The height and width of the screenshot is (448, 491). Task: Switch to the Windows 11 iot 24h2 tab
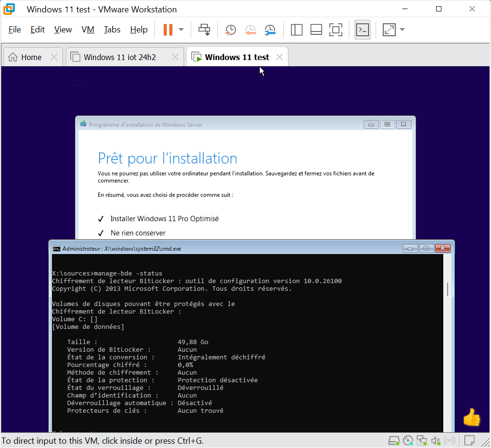[x=120, y=57]
